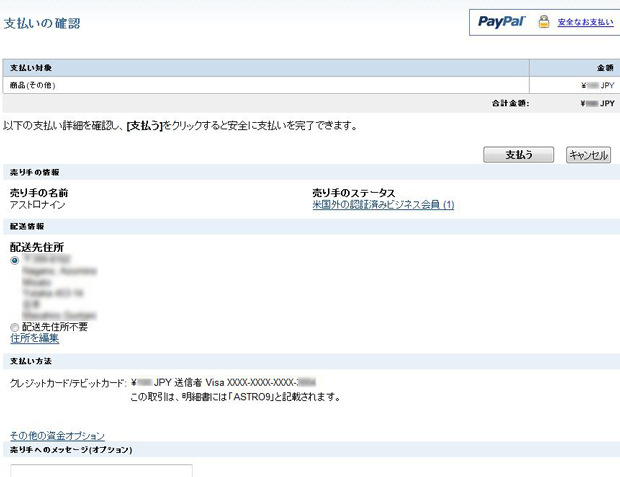
Task: Click the seller name アストロナイン
Action: point(38,205)
